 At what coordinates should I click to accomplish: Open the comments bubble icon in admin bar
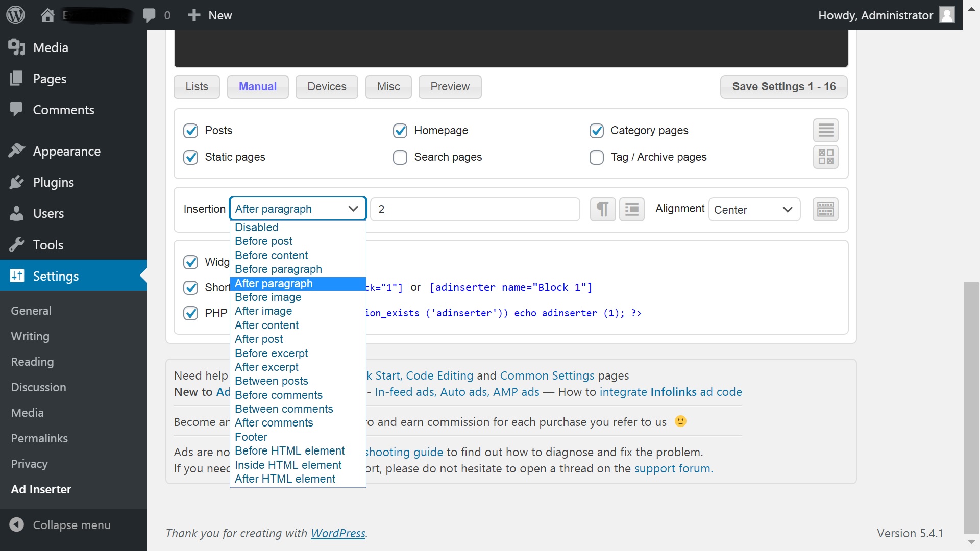149,15
